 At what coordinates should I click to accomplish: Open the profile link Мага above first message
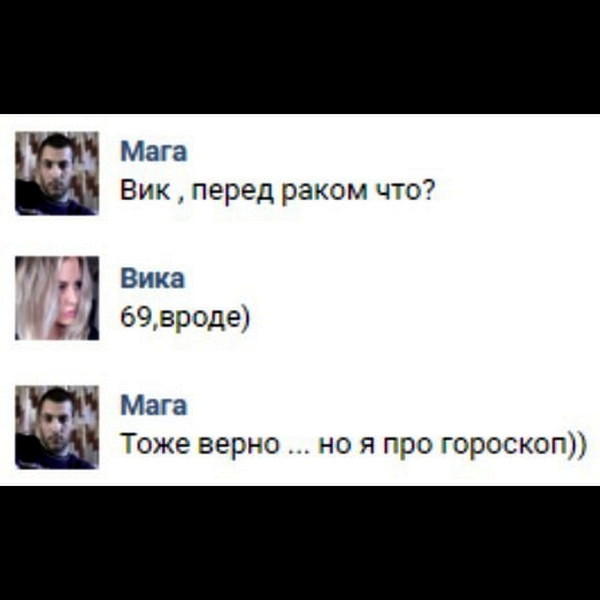pos(154,151)
